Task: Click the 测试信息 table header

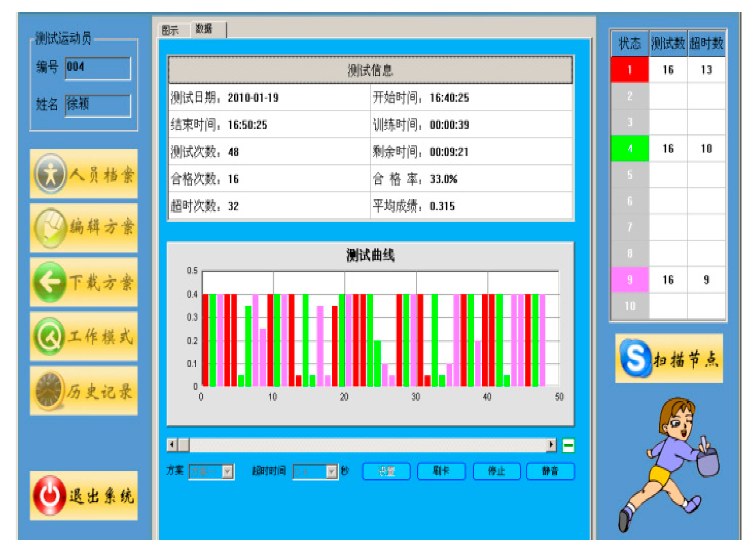Action: [x=370, y=70]
